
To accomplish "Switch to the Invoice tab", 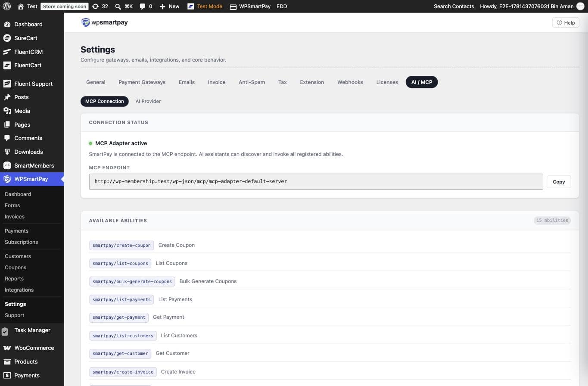I will pos(217,82).
